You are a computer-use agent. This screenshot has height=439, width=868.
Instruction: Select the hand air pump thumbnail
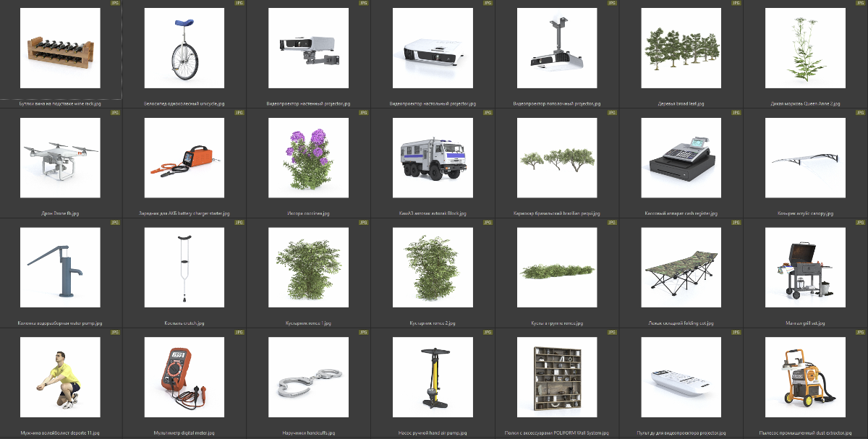pyautogui.click(x=433, y=378)
